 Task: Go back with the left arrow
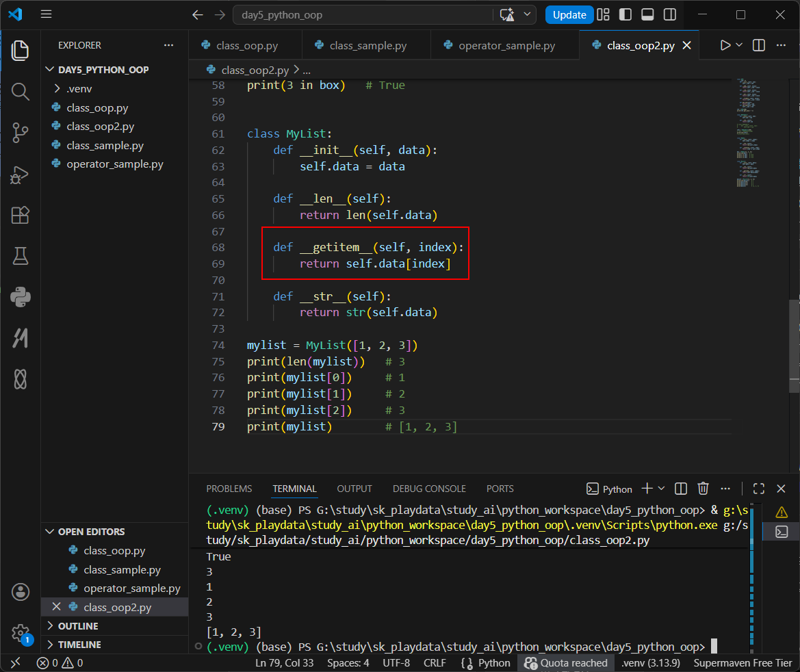coord(198,15)
